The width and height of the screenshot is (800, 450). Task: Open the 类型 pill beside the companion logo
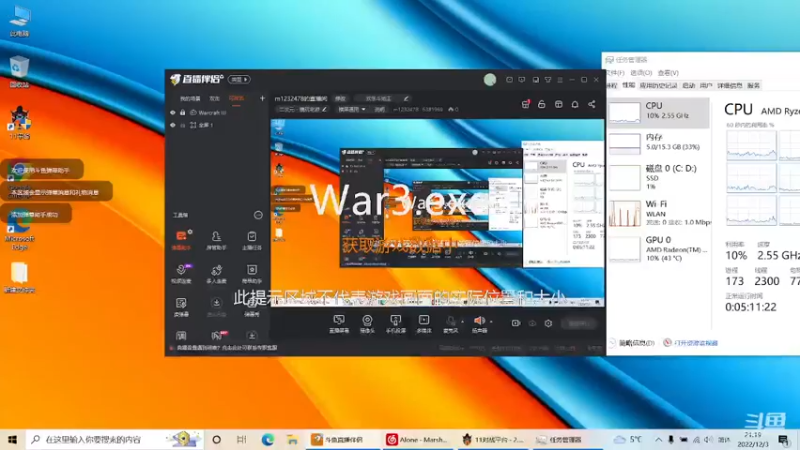click(x=239, y=80)
